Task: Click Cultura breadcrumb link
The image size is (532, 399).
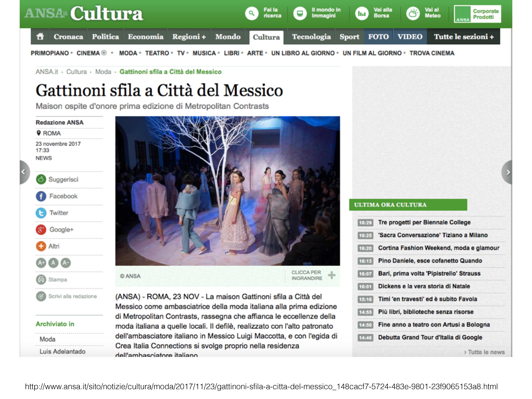Action: pos(76,72)
